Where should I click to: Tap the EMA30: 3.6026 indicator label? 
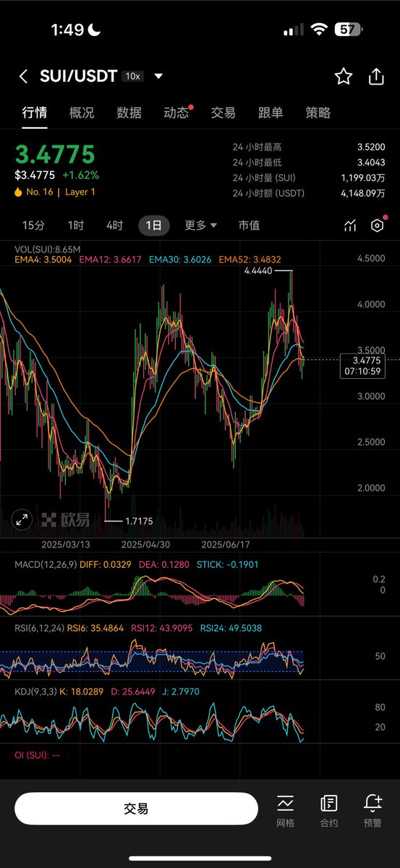tap(180, 259)
